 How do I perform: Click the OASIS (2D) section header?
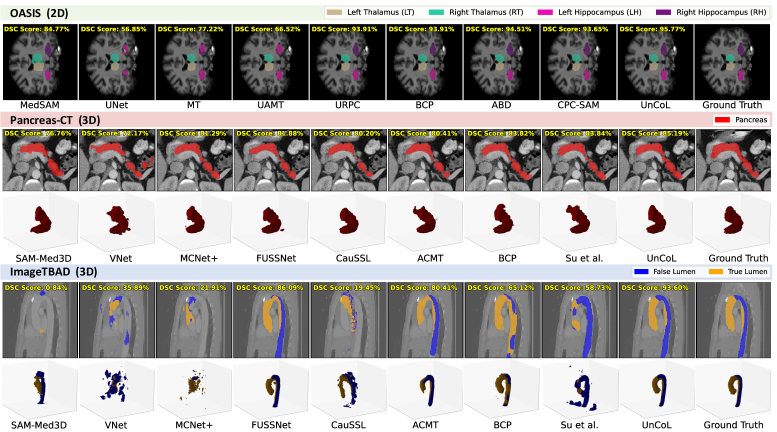(39, 13)
